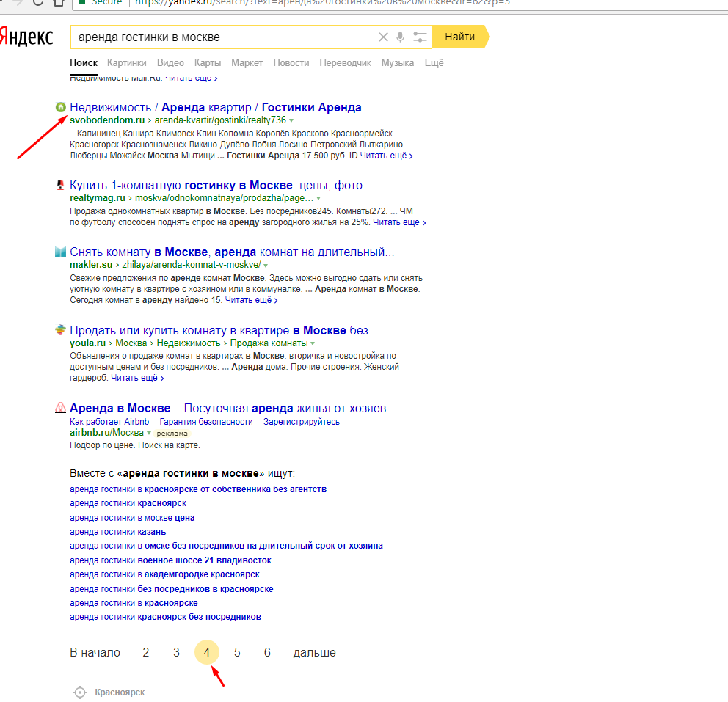Image resolution: width=728 pixels, height=702 pixels.
Task: Switch to the Картинки tab
Action: click(x=127, y=62)
